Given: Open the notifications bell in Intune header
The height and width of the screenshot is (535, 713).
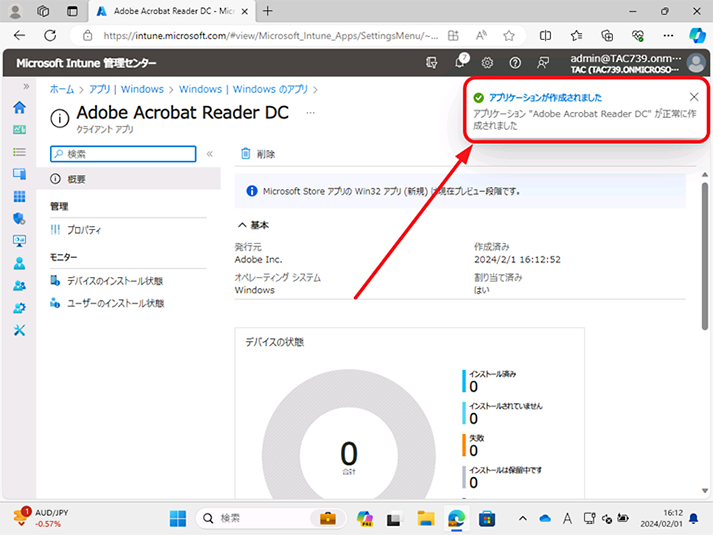Looking at the screenshot, I should coord(460,62).
